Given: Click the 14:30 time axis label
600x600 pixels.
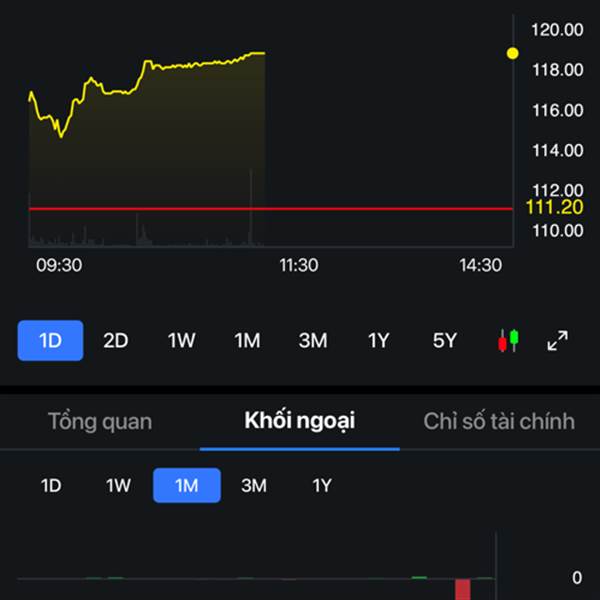Looking at the screenshot, I should pyautogui.click(x=480, y=265).
